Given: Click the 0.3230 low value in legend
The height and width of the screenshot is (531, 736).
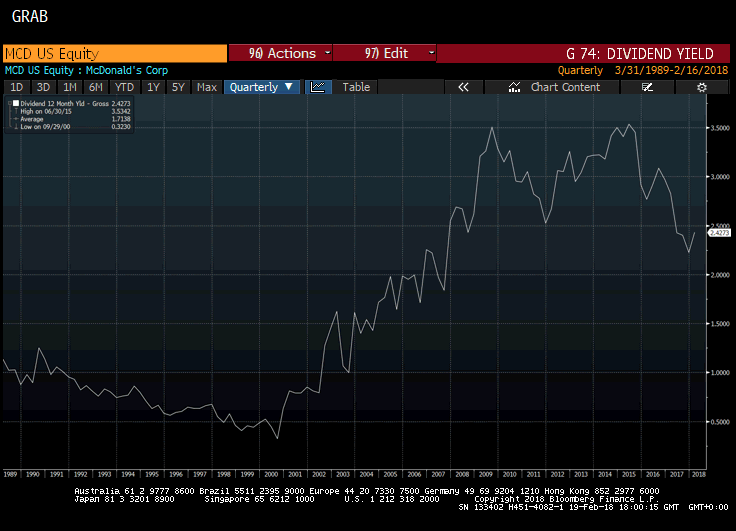Looking at the screenshot, I should pos(121,127).
